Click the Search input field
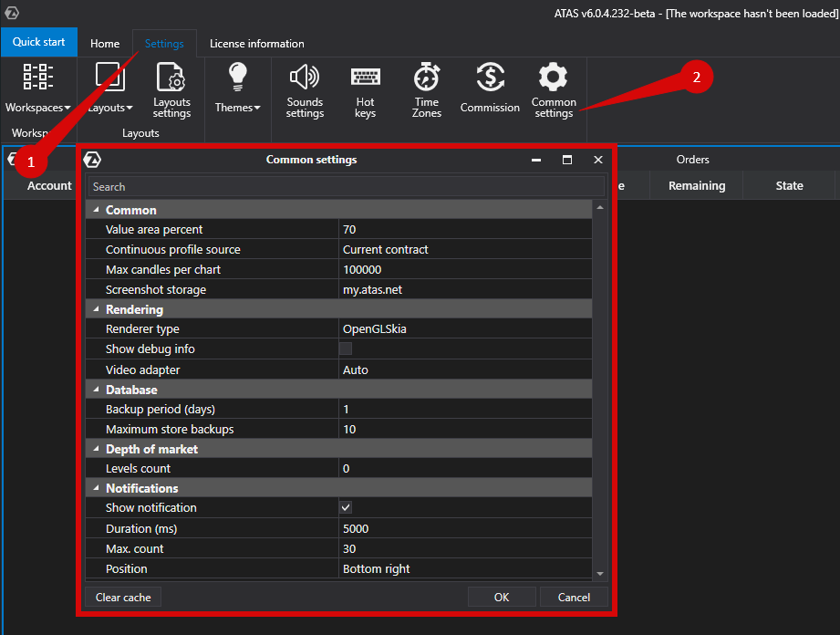Screen dimensions: 840x635 pos(345,185)
